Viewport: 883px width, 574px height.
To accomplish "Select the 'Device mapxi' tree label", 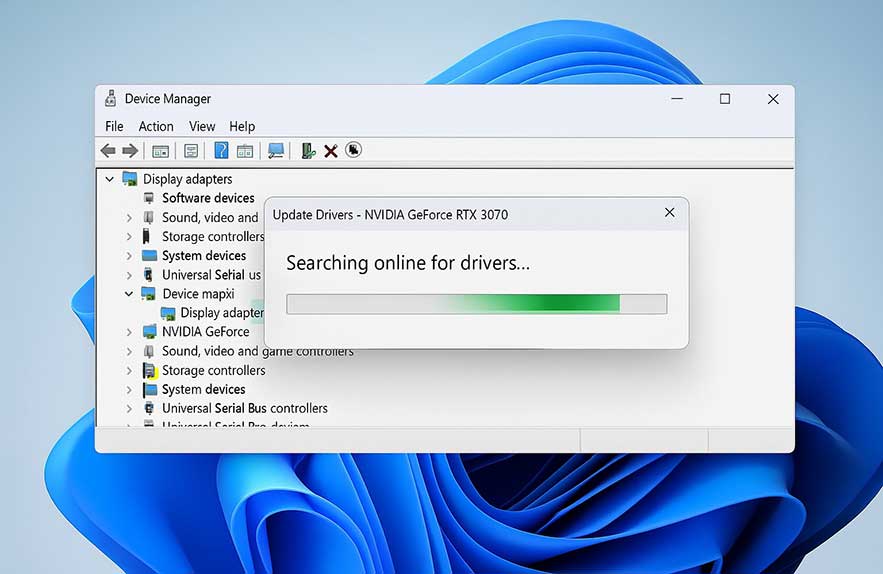I will point(198,293).
